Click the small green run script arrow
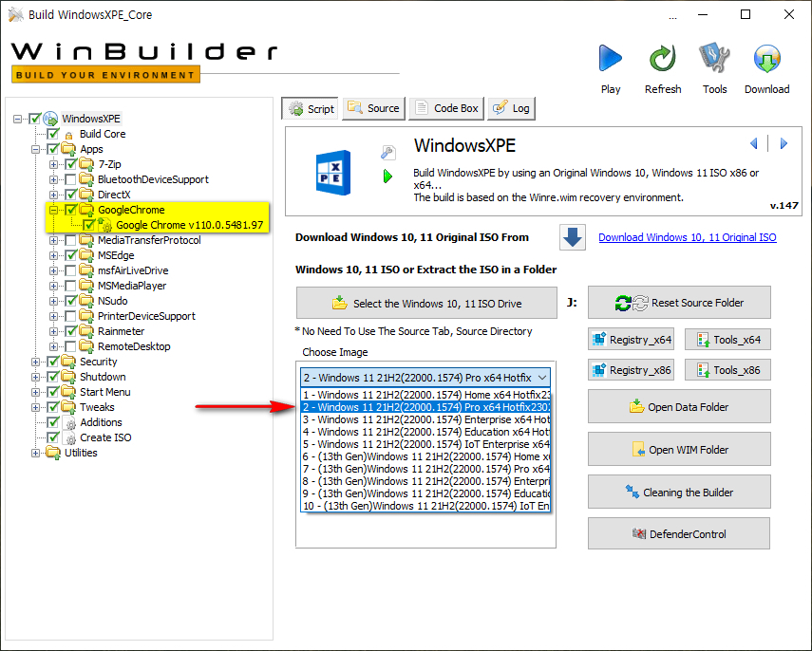 tap(387, 177)
